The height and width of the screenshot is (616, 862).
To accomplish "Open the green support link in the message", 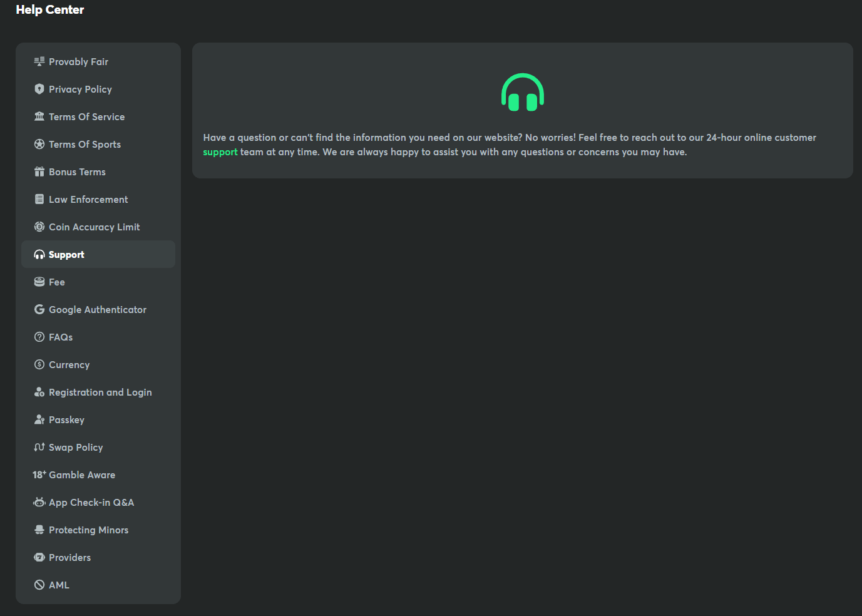I will (x=220, y=152).
